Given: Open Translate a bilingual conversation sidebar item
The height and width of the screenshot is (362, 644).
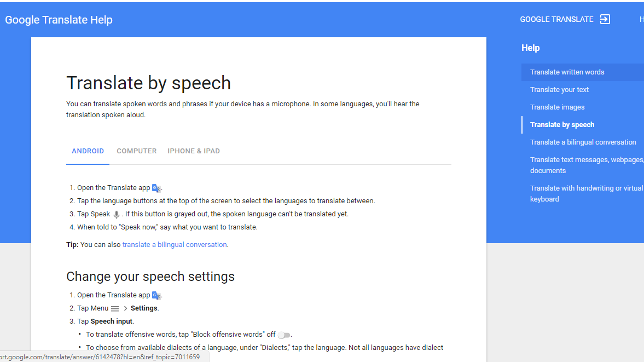Looking at the screenshot, I should pyautogui.click(x=583, y=142).
